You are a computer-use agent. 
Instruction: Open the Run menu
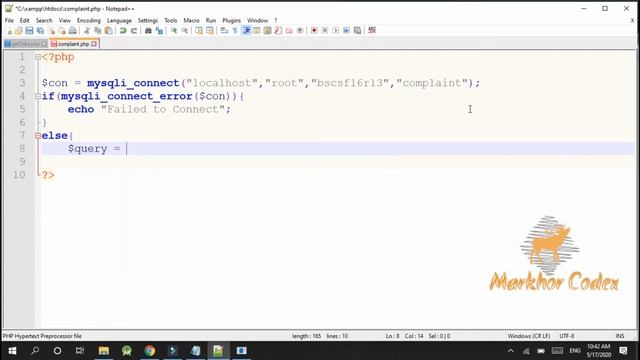pyautogui.click(x=211, y=20)
